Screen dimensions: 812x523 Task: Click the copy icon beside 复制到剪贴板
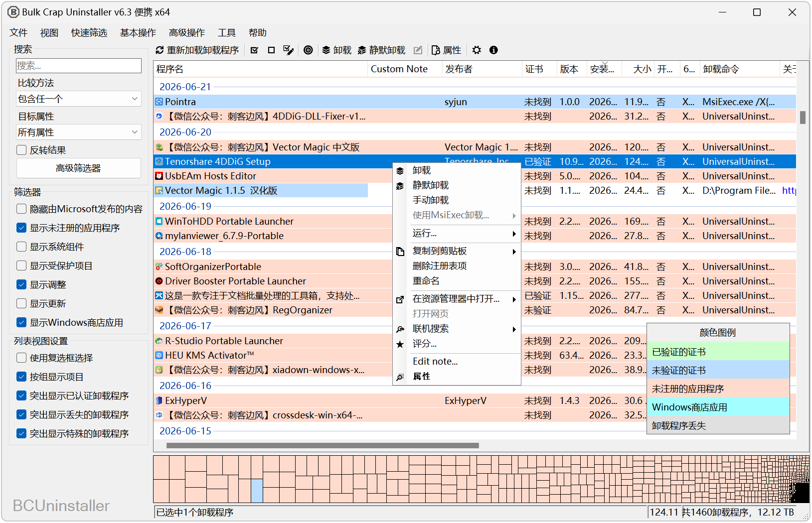pyautogui.click(x=400, y=252)
